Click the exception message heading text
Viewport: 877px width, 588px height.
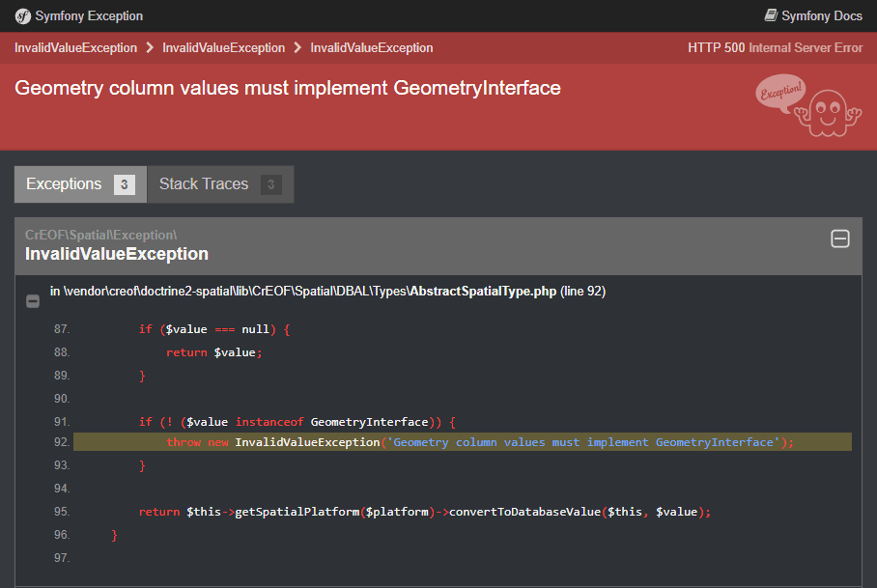pyautogui.click(x=288, y=88)
